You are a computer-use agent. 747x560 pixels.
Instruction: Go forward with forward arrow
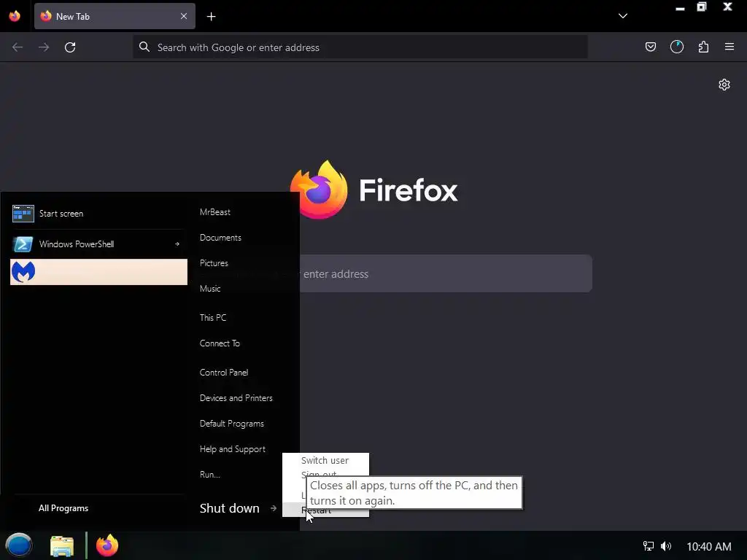(44, 47)
